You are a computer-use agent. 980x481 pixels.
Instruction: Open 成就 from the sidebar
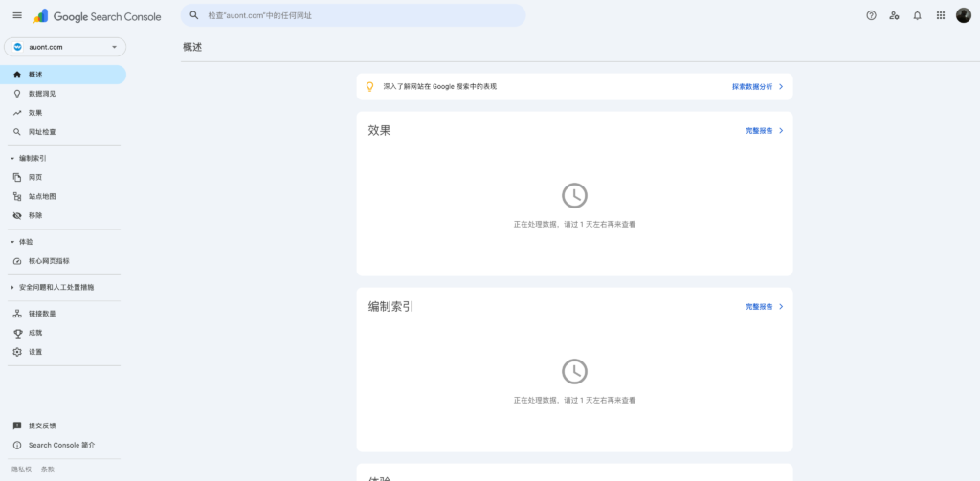pyautogui.click(x=63, y=333)
